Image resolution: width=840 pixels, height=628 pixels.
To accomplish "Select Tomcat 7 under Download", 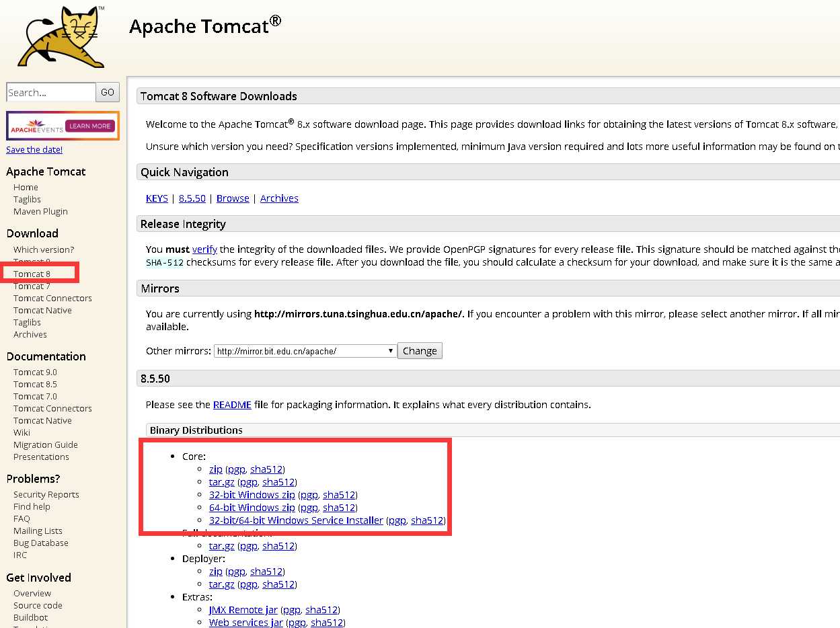I will (x=32, y=286).
